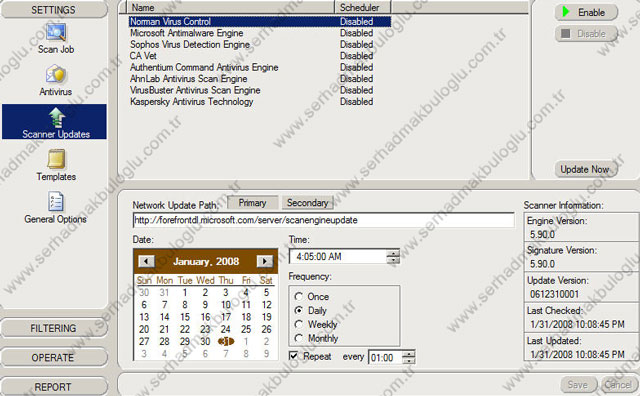The width and height of the screenshot is (640, 396).
Task: Select AhnLab Antivirus Scan Engine row
Action: pos(259,78)
